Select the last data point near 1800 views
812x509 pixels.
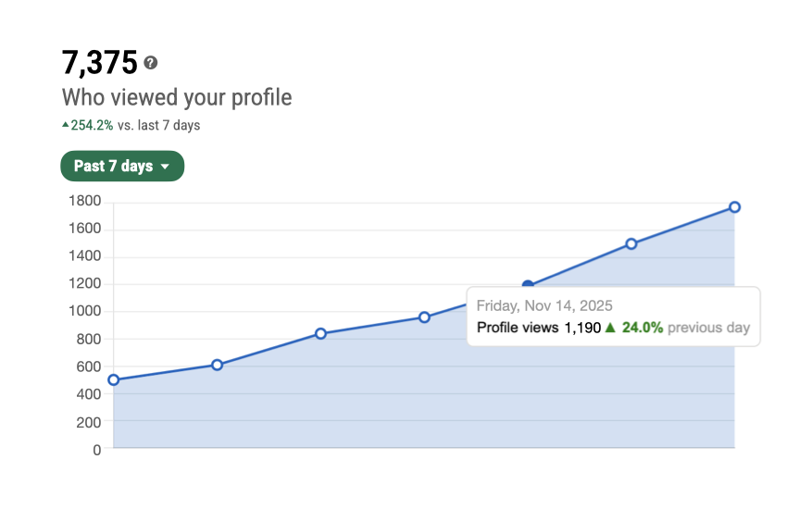[734, 207]
